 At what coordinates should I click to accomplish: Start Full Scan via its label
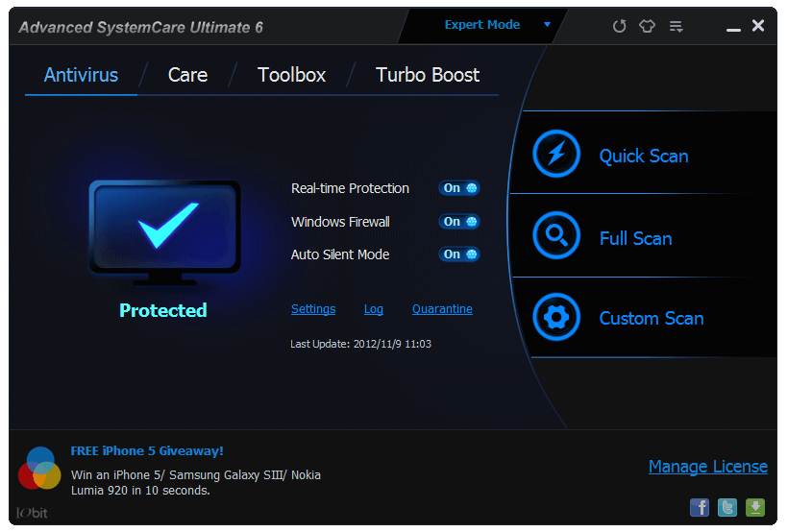[636, 238]
